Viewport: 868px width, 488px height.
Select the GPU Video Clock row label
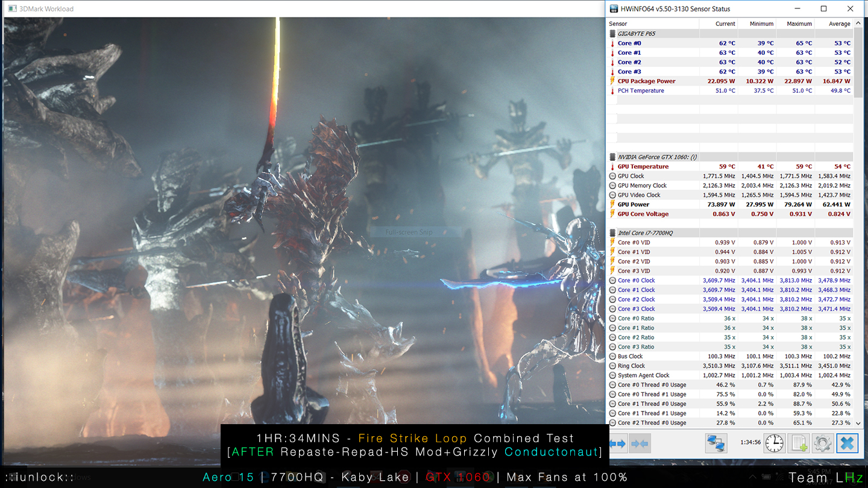(639, 195)
